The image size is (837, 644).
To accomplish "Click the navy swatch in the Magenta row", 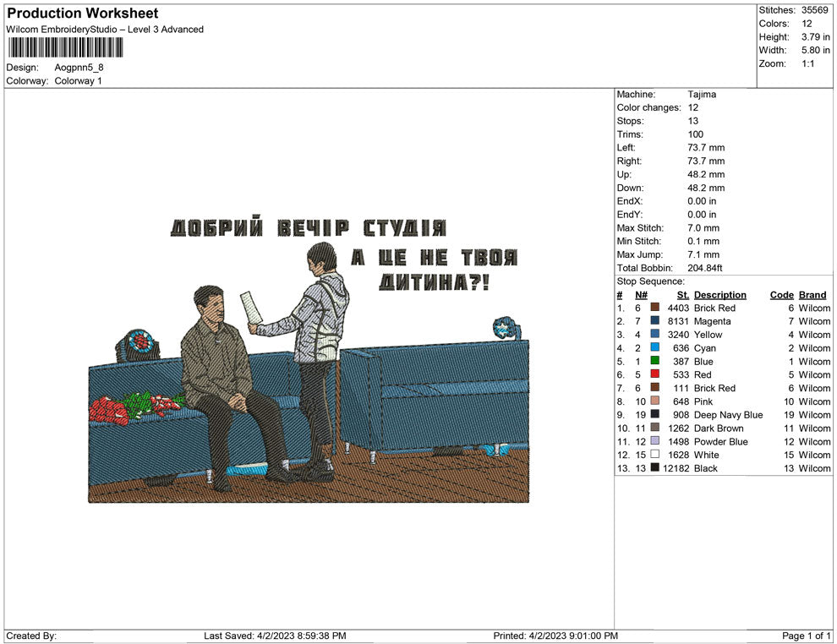I will (x=655, y=320).
